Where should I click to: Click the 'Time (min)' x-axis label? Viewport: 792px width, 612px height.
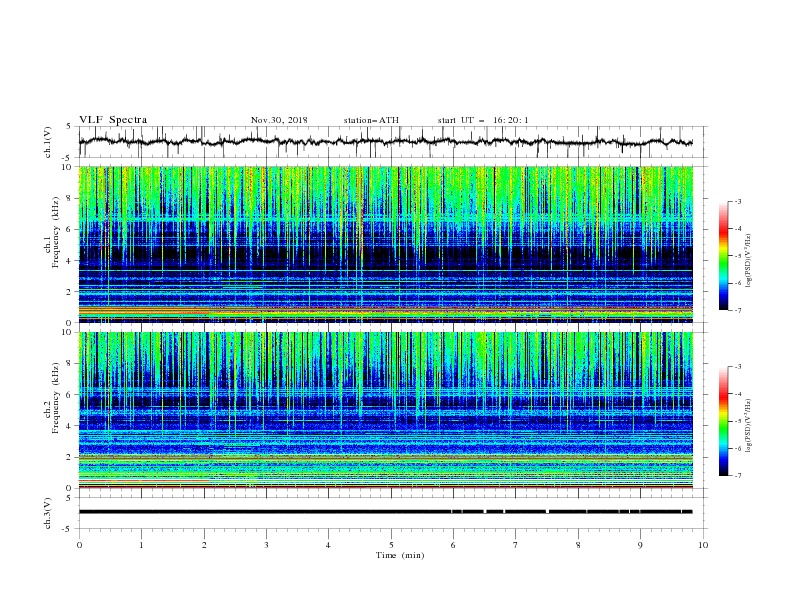click(x=400, y=555)
